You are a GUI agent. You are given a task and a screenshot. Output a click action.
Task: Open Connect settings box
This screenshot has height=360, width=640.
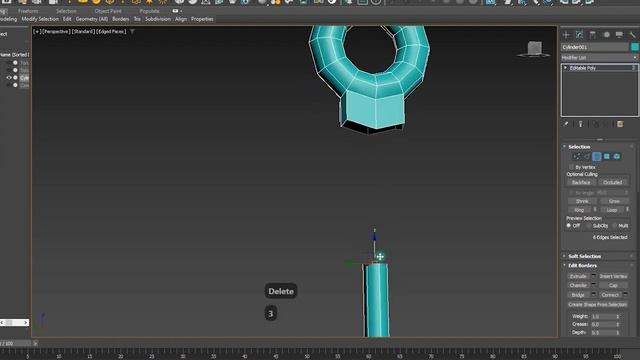point(625,294)
